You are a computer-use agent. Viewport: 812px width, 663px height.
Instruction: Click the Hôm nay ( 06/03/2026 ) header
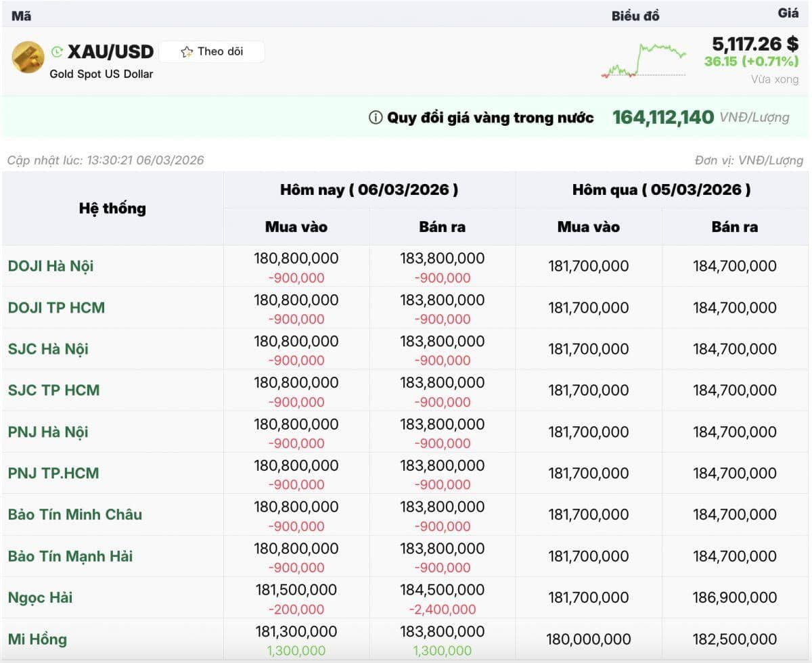click(369, 190)
